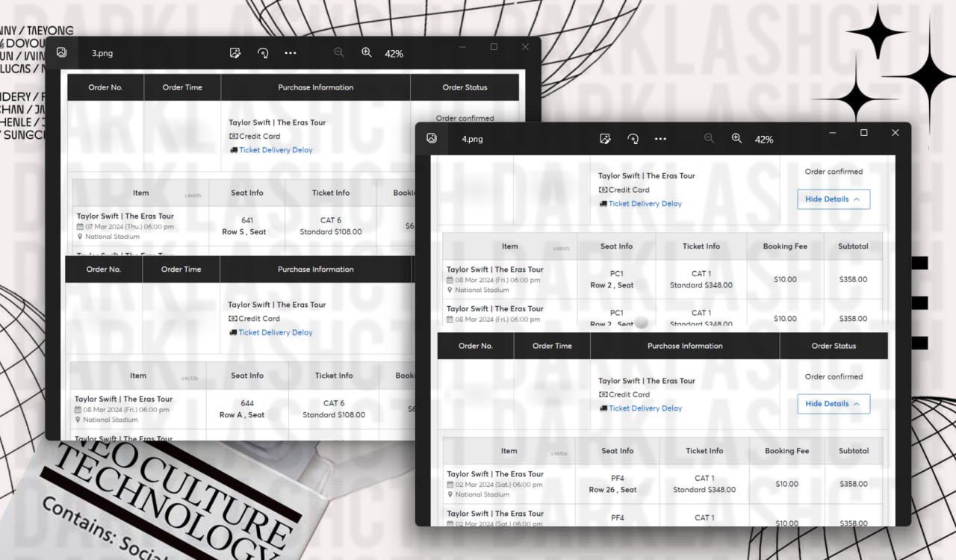Click the Seat Info header above the 644 row
This screenshot has height=560, width=956.
(247, 376)
